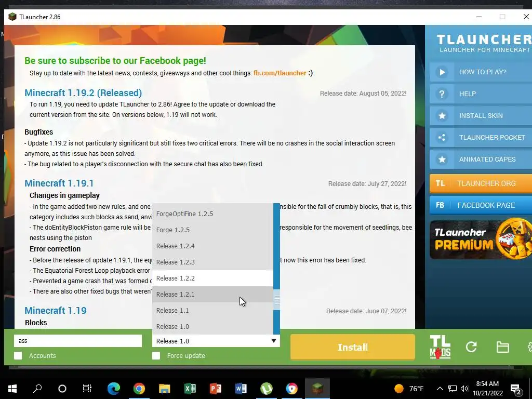Open the Help question mark button

481,94
